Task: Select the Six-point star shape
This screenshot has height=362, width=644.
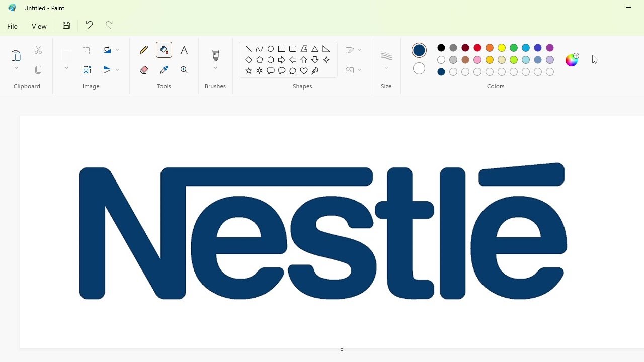Action: point(260,71)
